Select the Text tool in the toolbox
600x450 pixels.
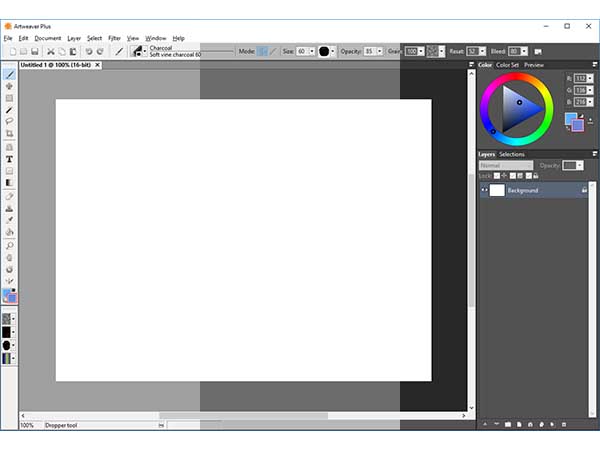[x=10, y=159]
